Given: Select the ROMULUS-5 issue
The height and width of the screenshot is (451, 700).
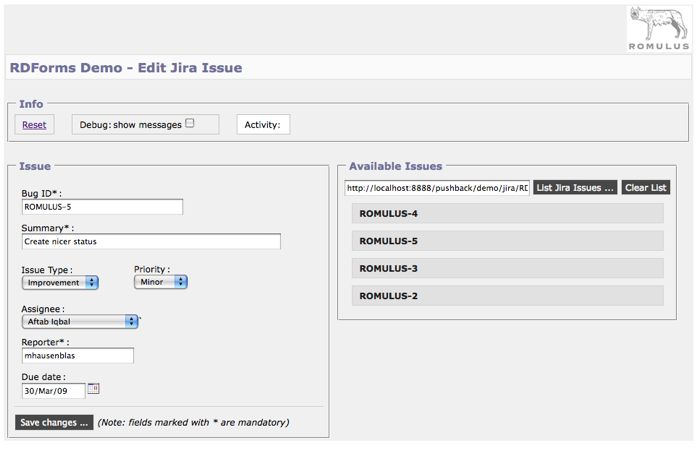Looking at the screenshot, I should click(508, 241).
